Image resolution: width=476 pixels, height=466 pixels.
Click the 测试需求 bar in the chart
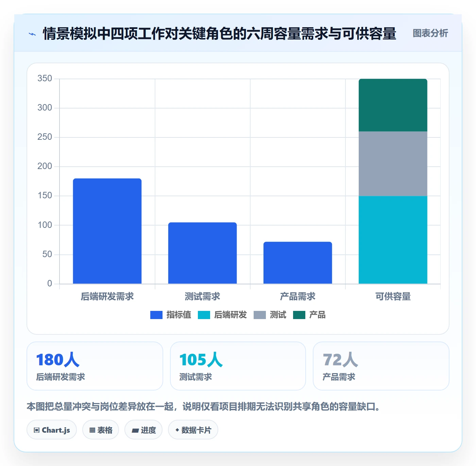coord(202,253)
